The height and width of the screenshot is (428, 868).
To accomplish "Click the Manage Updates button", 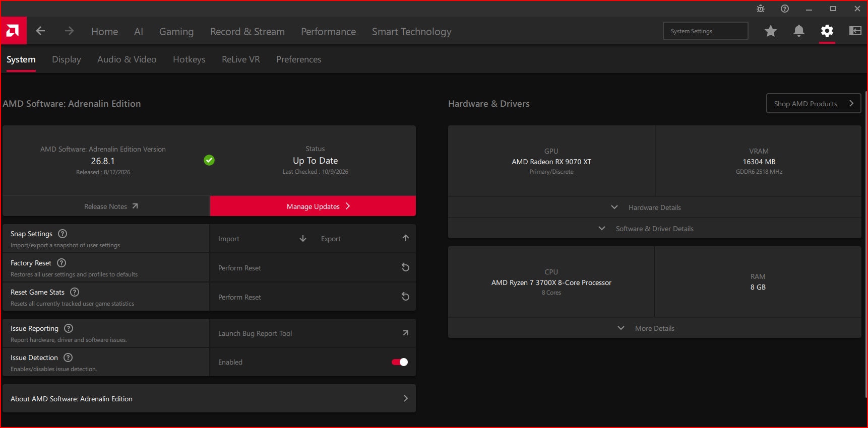I will click(313, 206).
